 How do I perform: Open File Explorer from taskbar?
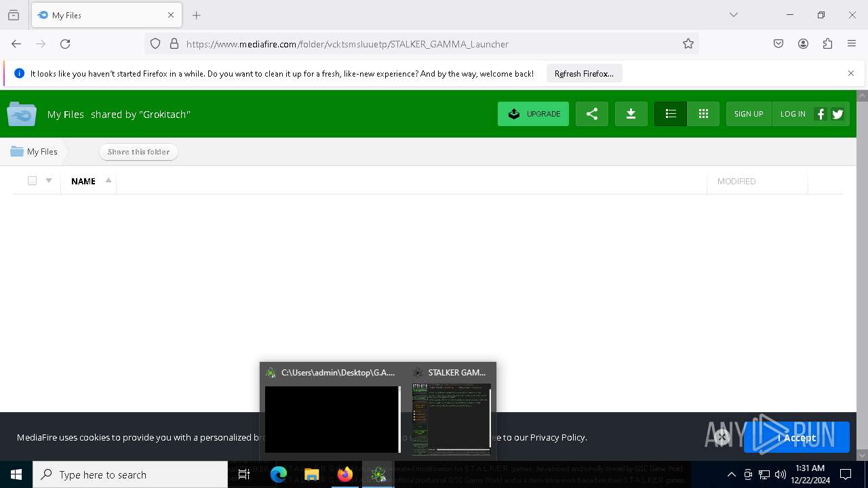click(311, 474)
